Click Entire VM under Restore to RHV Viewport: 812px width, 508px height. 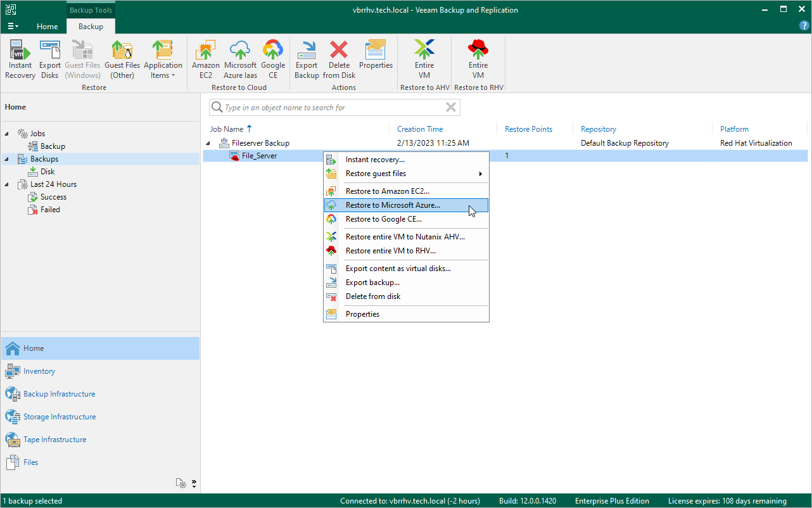click(x=478, y=60)
